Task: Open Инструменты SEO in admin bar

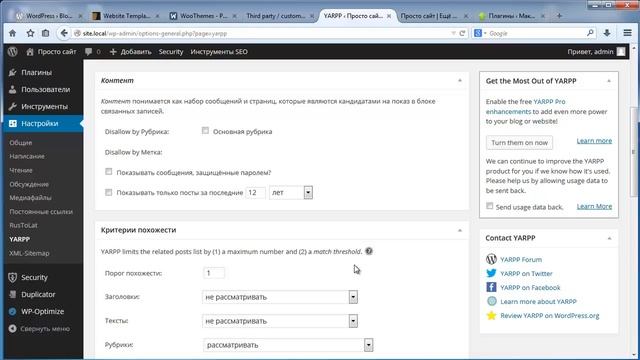Action: (219, 52)
